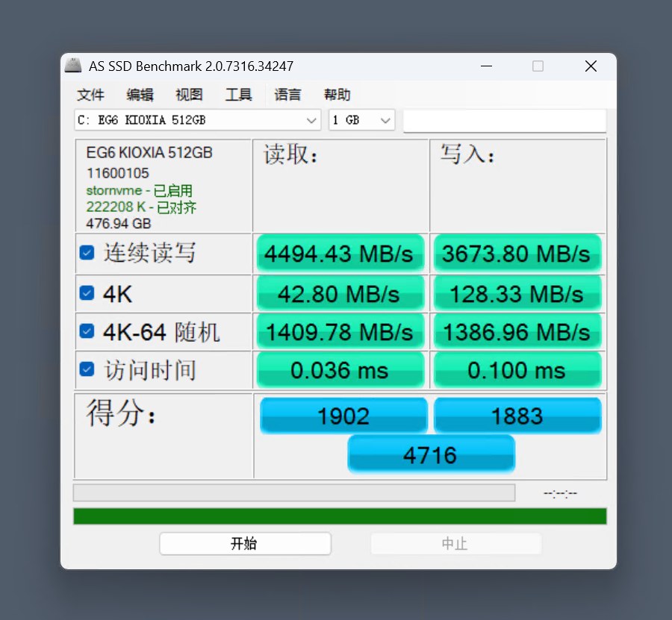Image resolution: width=672 pixels, height=620 pixels.
Task: Uncheck the 连续读写 sequential test checkbox
Action: [87, 254]
